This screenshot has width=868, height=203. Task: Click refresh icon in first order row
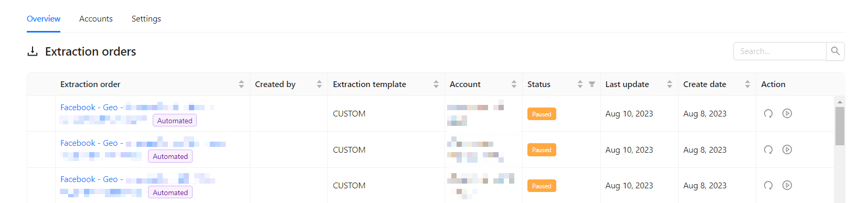768,113
